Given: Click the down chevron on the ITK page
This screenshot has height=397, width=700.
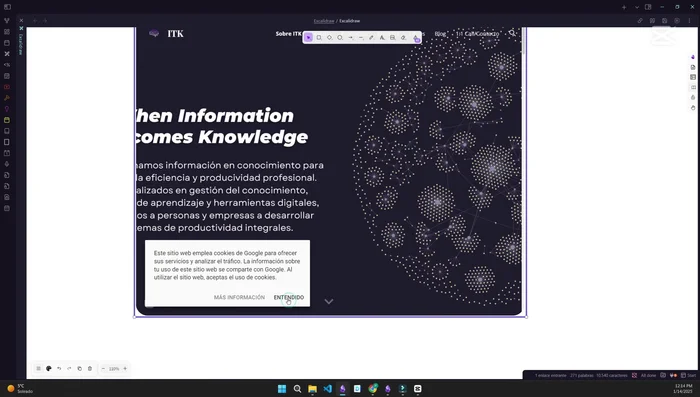Looking at the screenshot, I should (329, 301).
